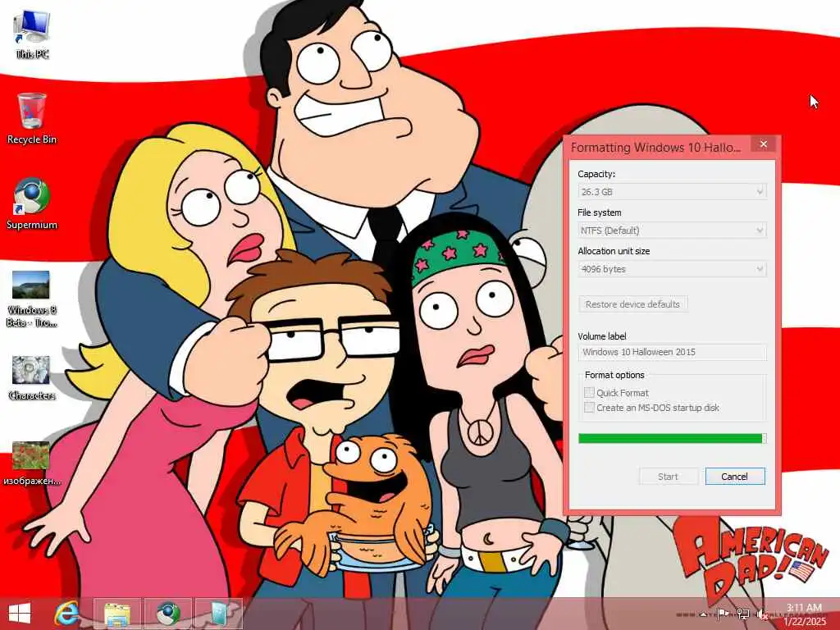Open the File system dropdown NTFS

[673, 231]
